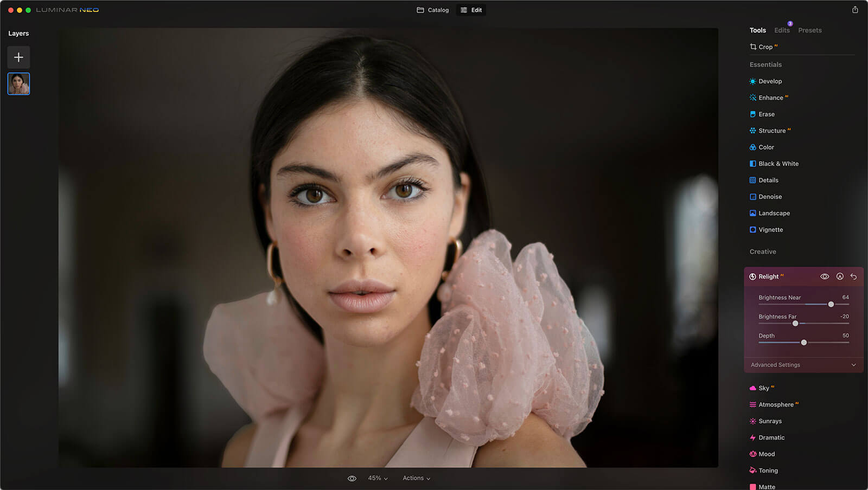Select the portrait layer thumbnail
Screen dimensions: 868x490
tap(18, 84)
